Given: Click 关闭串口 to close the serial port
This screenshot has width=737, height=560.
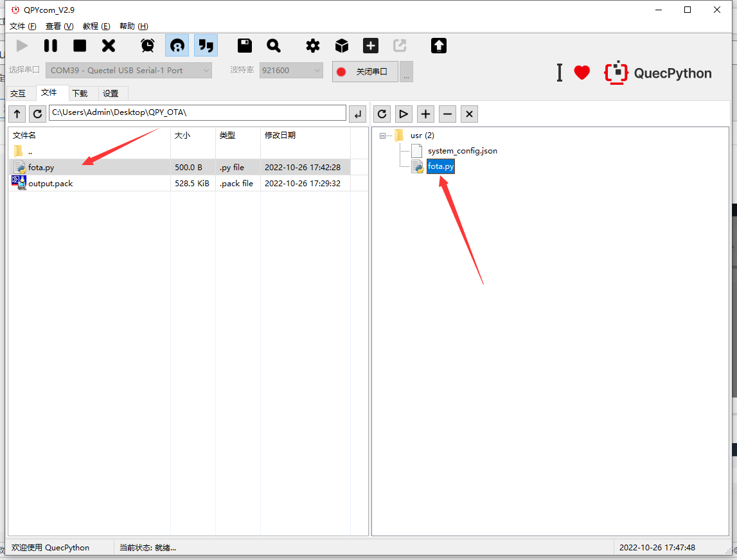Looking at the screenshot, I should 365,71.
